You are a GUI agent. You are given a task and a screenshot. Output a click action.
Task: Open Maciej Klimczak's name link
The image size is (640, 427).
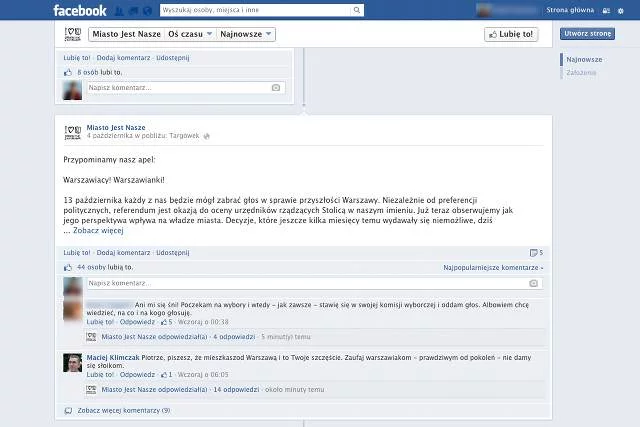(x=113, y=358)
